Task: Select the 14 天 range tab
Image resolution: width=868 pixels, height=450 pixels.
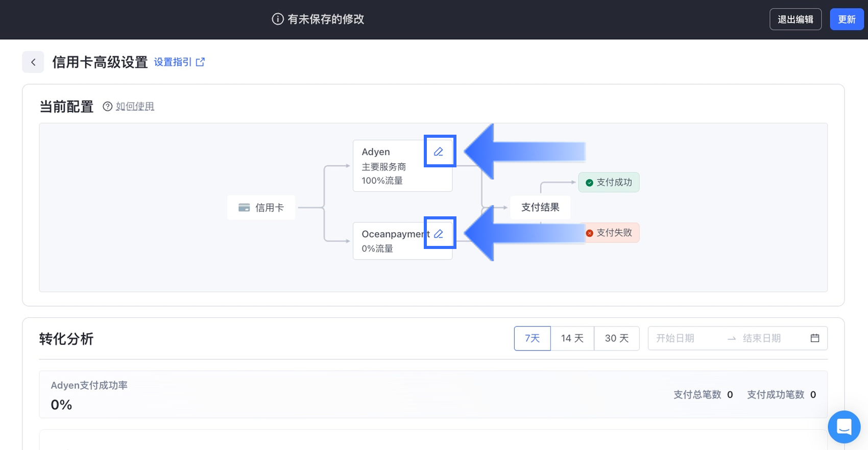Action: 572,338
